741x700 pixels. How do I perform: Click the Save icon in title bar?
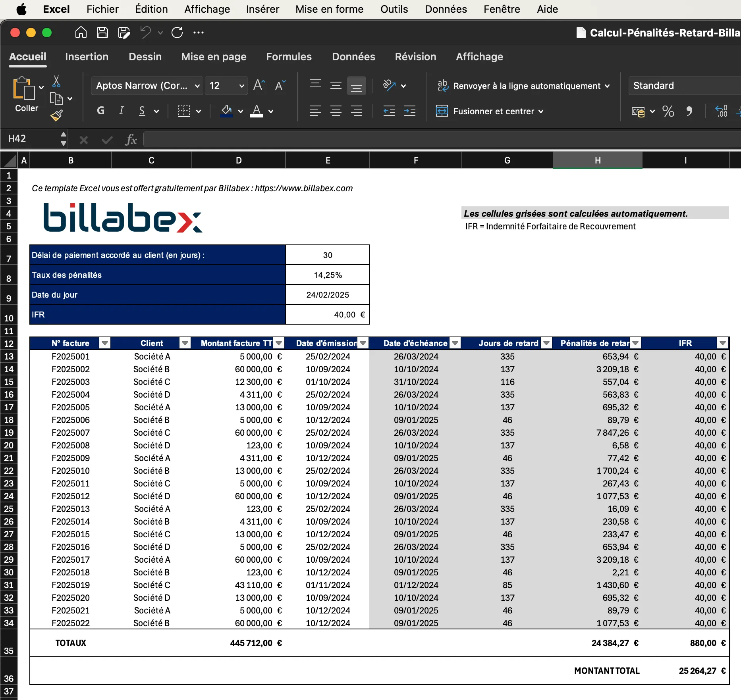click(102, 33)
